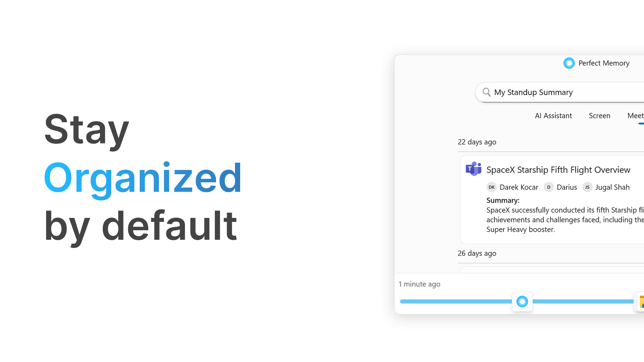
Task: Click the 22 days ago section header
Action: (x=477, y=142)
